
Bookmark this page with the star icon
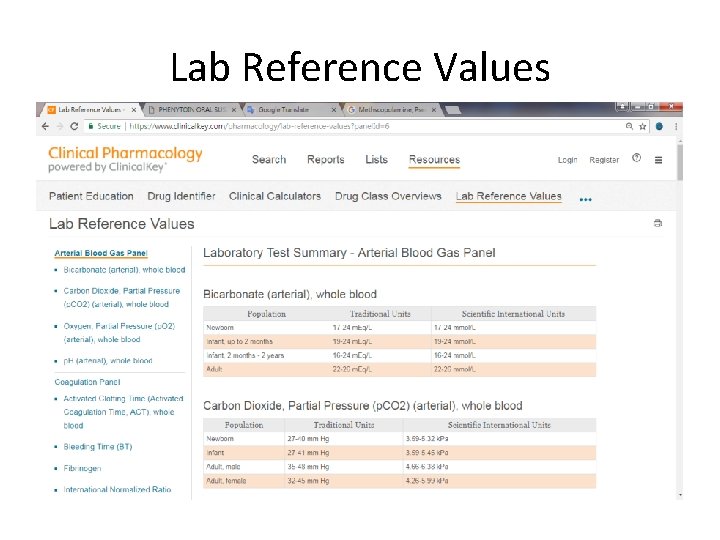pyautogui.click(x=642, y=126)
